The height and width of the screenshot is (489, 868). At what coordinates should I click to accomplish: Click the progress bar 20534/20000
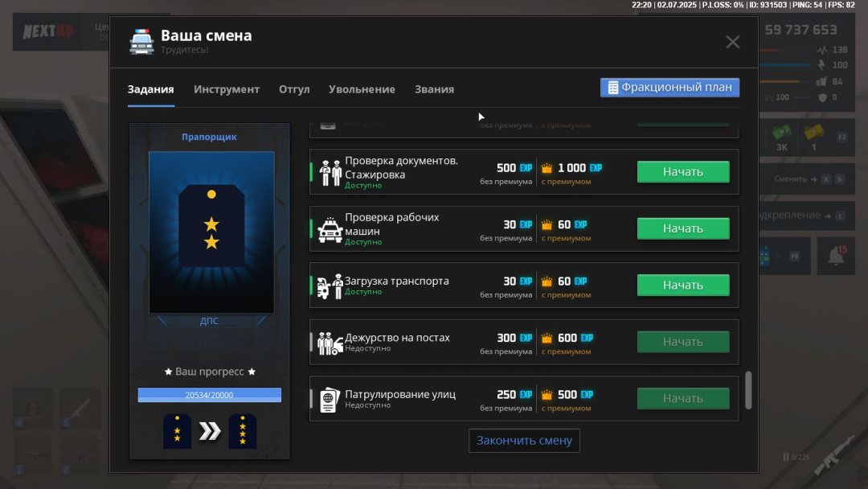209,395
